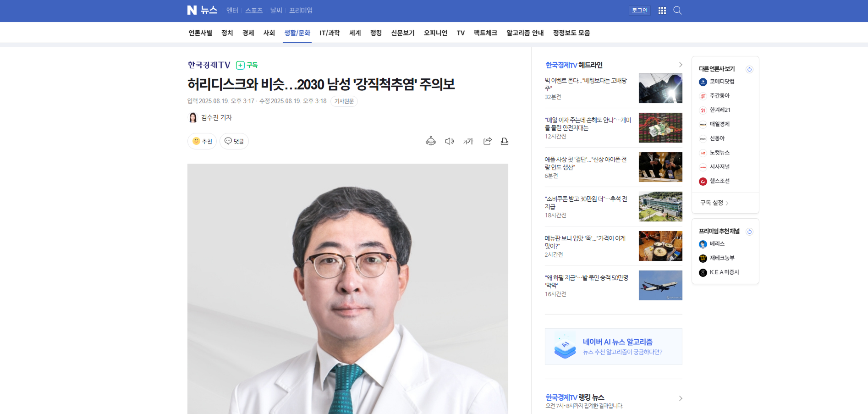Open the apps grid menu icon
Image resolution: width=868 pixels, height=414 pixels.
click(662, 11)
